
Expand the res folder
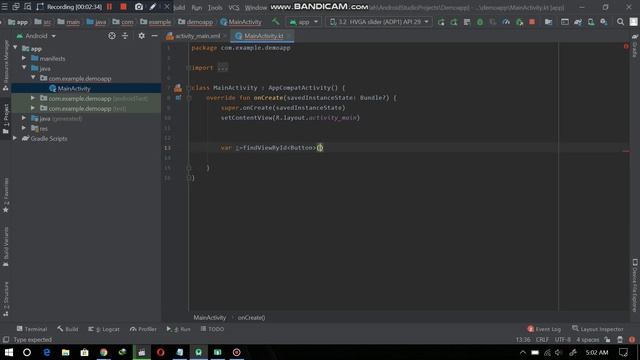(x=24, y=128)
